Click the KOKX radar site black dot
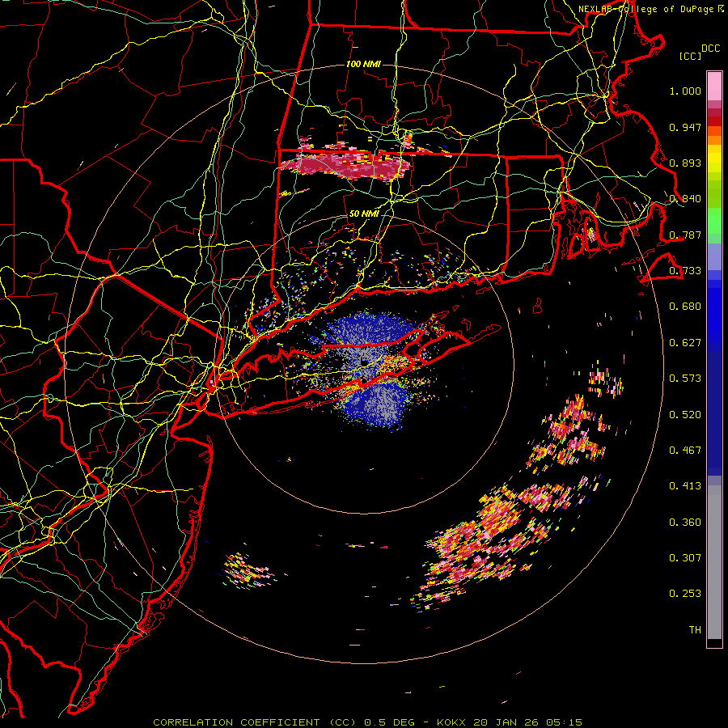This screenshot has width=728, height=728. [365, 362]
